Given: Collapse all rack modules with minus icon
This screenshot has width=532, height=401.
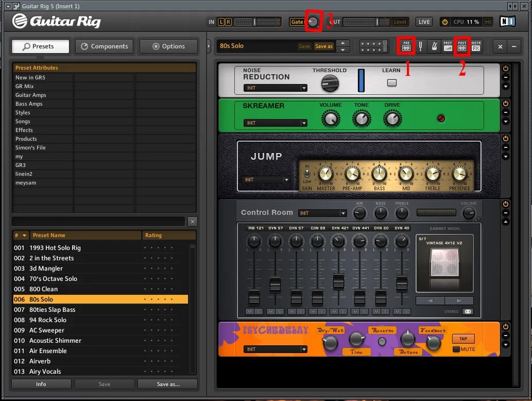Looking at the screenshot, I should 514,46.
